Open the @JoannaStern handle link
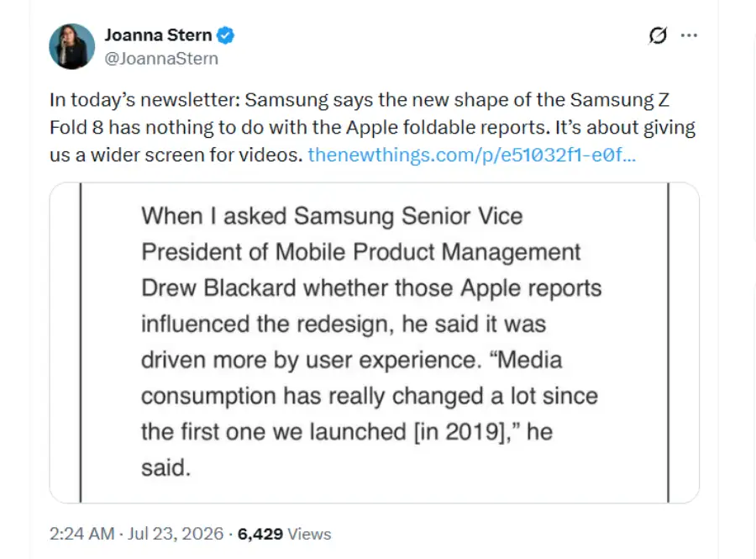 click(x=161, y=58)
